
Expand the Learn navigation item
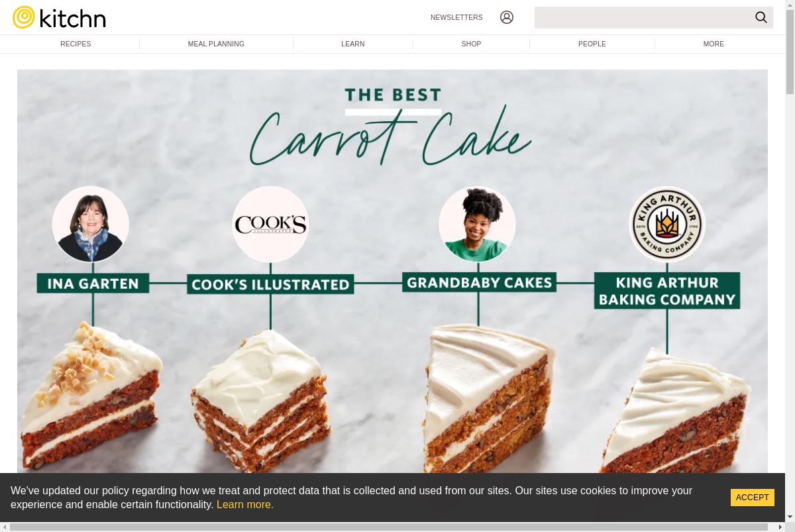pyautogui.click(x=353, y=44)
